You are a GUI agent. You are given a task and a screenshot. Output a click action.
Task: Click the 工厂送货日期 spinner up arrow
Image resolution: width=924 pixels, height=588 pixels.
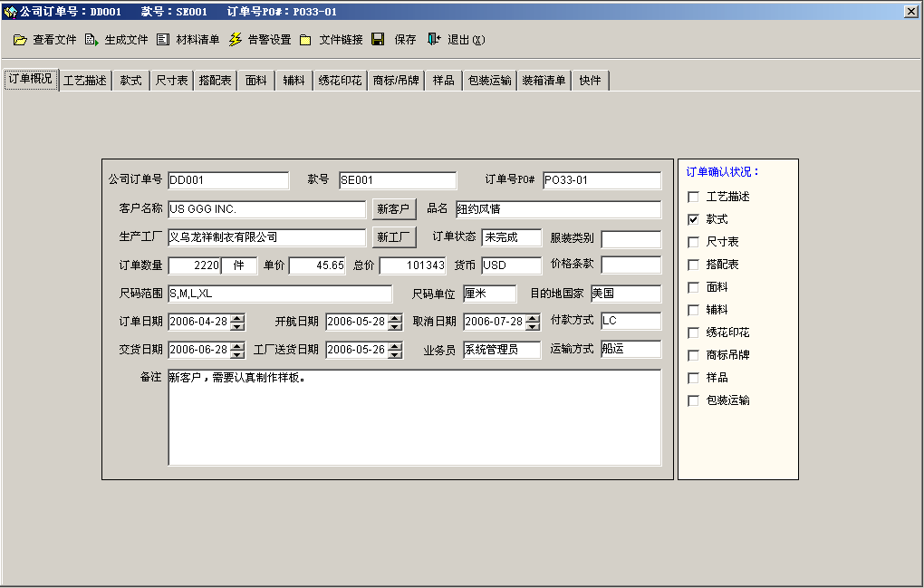395,346
